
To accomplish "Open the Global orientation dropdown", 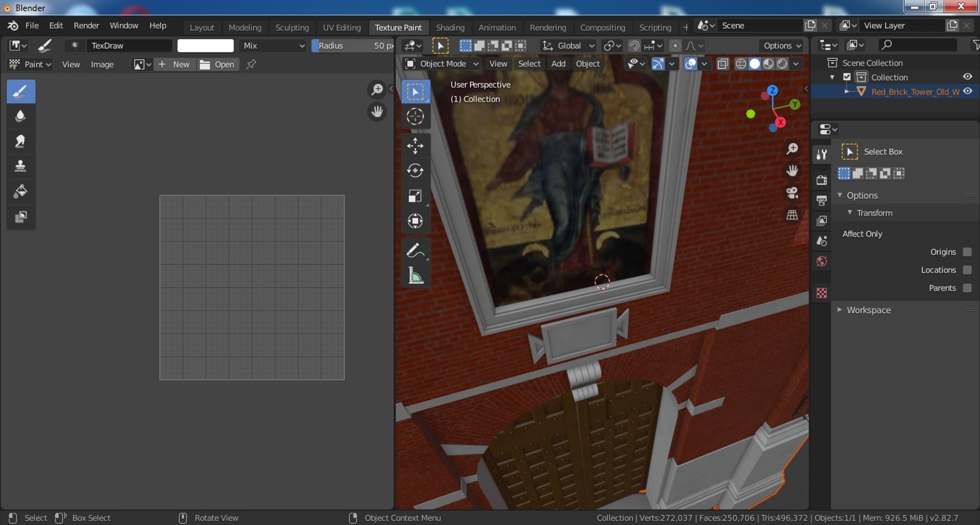I will 568,45.
